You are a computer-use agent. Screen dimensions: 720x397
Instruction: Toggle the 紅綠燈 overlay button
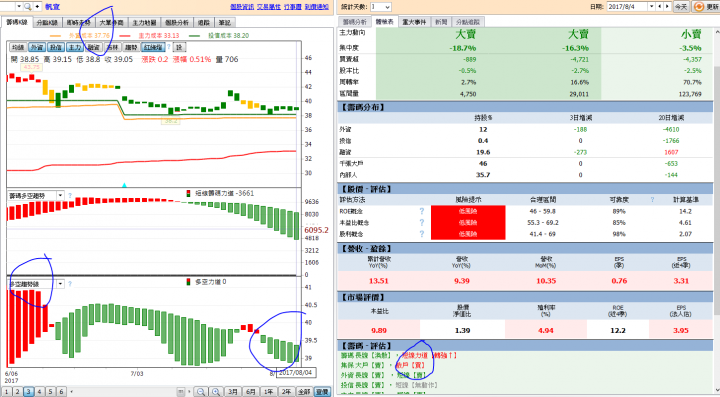tap(153, 47)
